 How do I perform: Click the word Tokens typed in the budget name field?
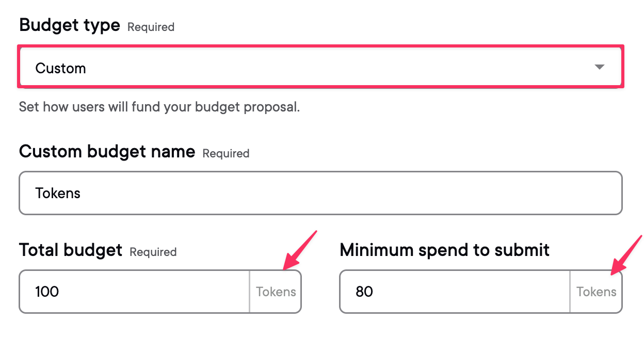(x=58, y=193)
